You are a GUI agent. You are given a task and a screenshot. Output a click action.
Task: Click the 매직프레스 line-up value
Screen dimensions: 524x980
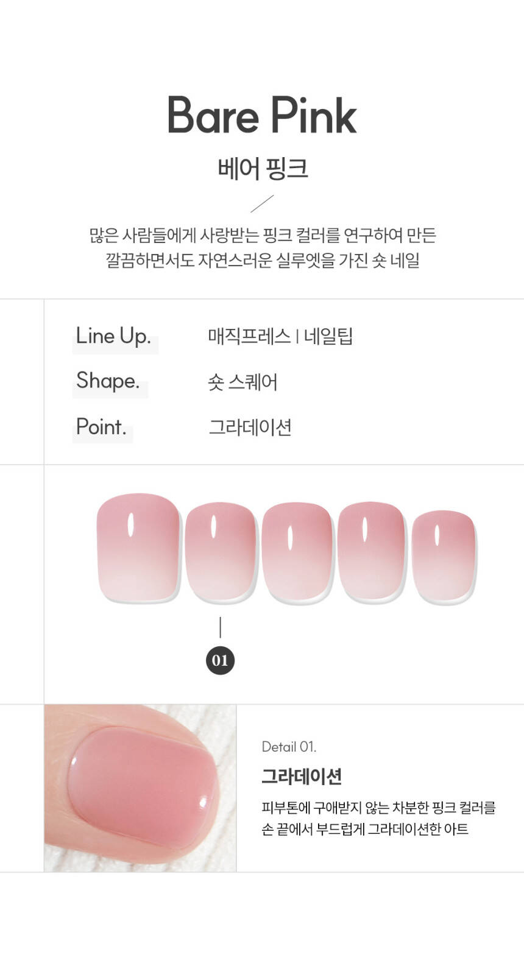[249, 336]
